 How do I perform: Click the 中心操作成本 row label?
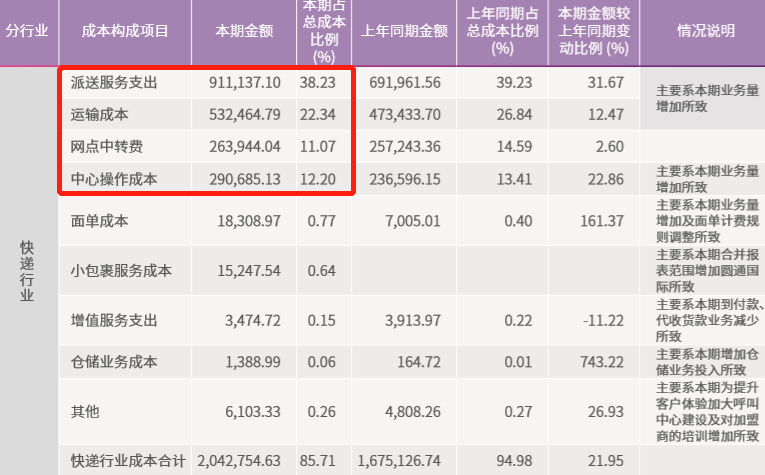115,180
